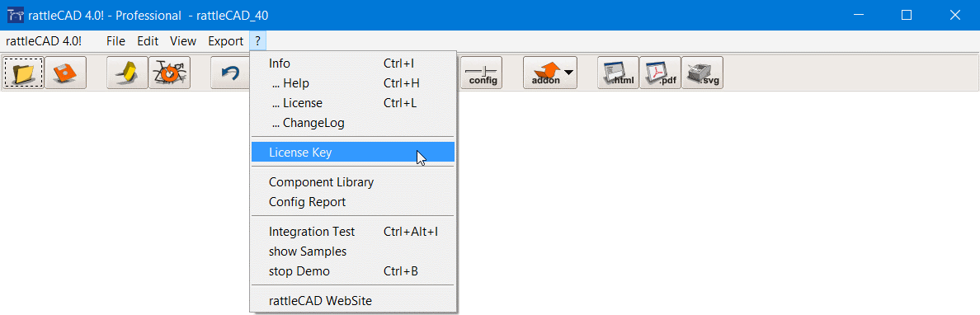Open file using the yellow folder icon
Image resolution: width=980 pixels, height=315 pixels.
pyautogui.click(x=24, y=73)
